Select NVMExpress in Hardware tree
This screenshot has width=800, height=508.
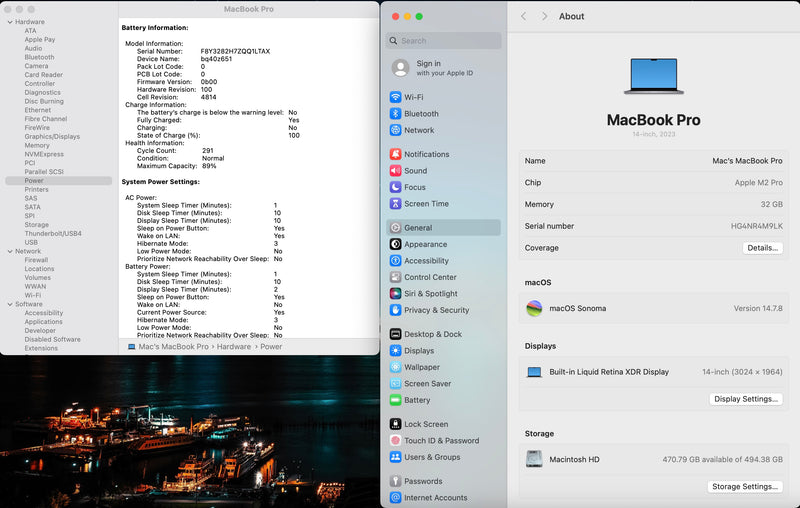[44, 154]
